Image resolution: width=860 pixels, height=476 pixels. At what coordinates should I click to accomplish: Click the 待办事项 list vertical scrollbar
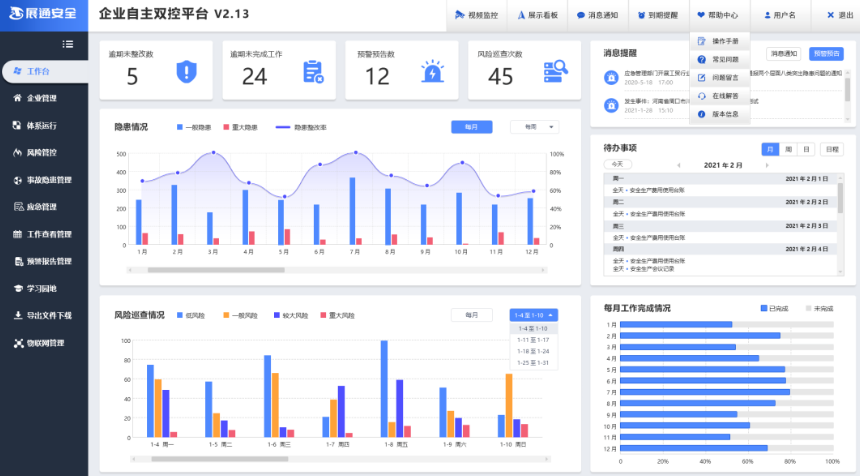(x=840, y=198)
